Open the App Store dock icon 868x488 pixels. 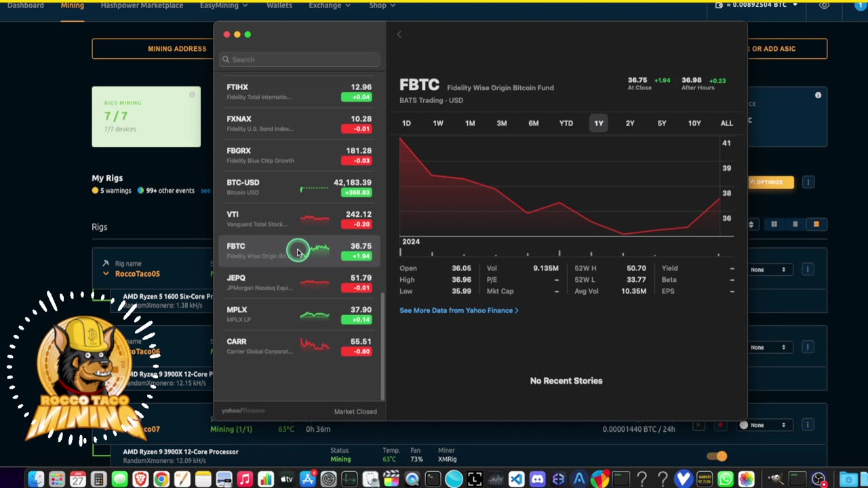pyautogui.click(x=308, y=479)
